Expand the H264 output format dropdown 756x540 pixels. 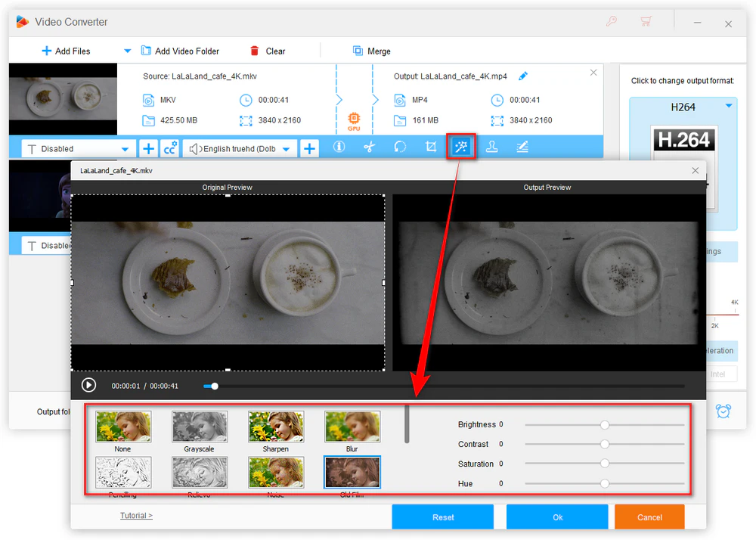729,106
